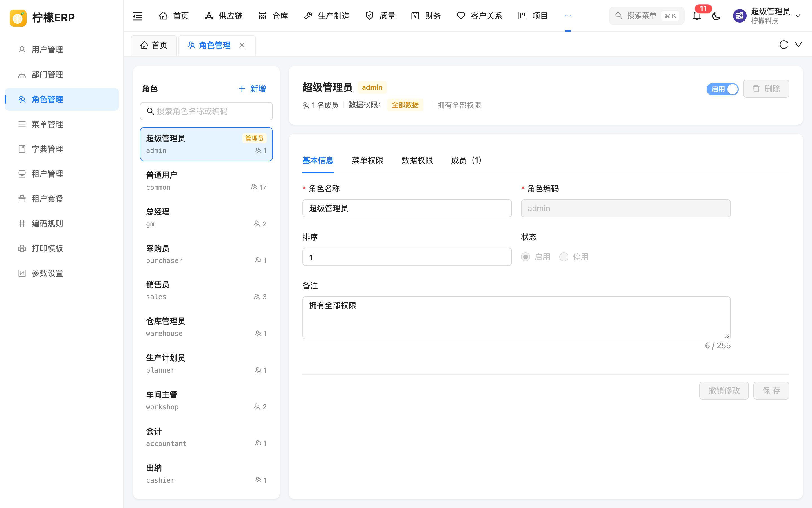812x508 pixels.
Task: Open 用户管理 in sidebar
Action: point(62,50)
